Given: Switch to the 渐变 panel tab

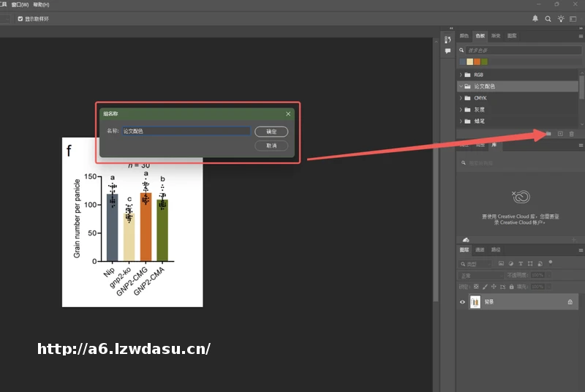Looking at the screenshot, I should [x=496, y=35].
